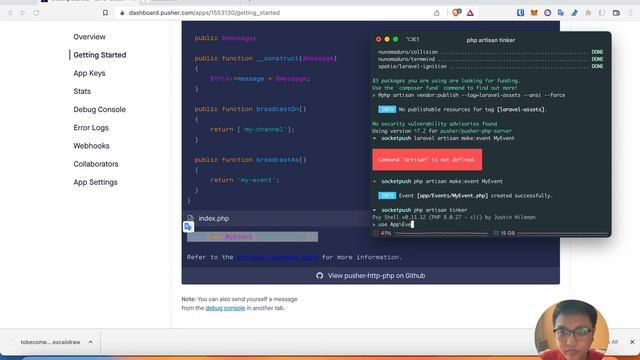640x360 pixels.
Task: Open App Settings in the sidebar
Action: (96, 182)
